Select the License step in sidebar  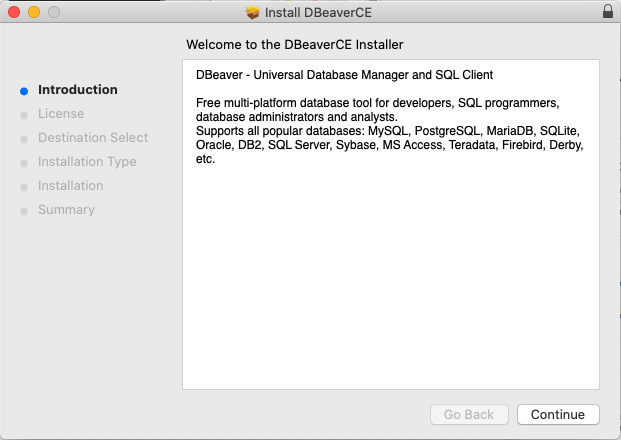[61, 114]
